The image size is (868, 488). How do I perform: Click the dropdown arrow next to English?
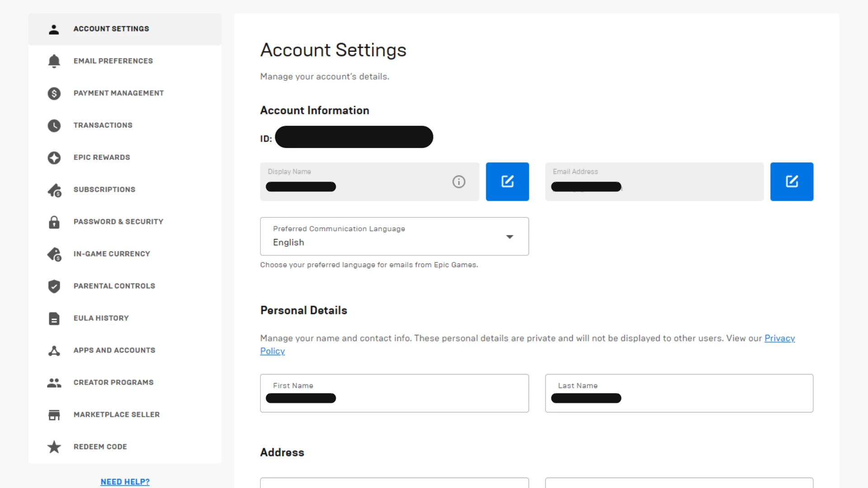click(x=509, y=237)
